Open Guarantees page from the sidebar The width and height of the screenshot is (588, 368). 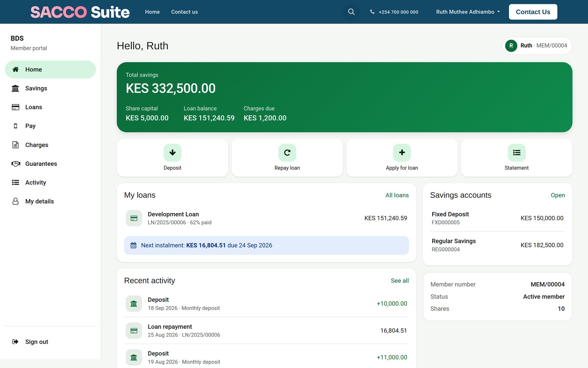coord(50,164)
